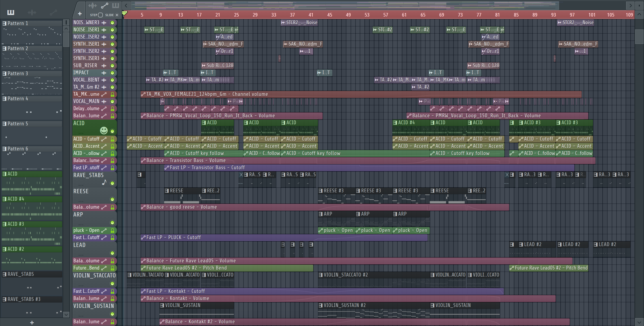Add a new playlist track with plus
This screenshot has height=326, width=644.
coord(80,13)
